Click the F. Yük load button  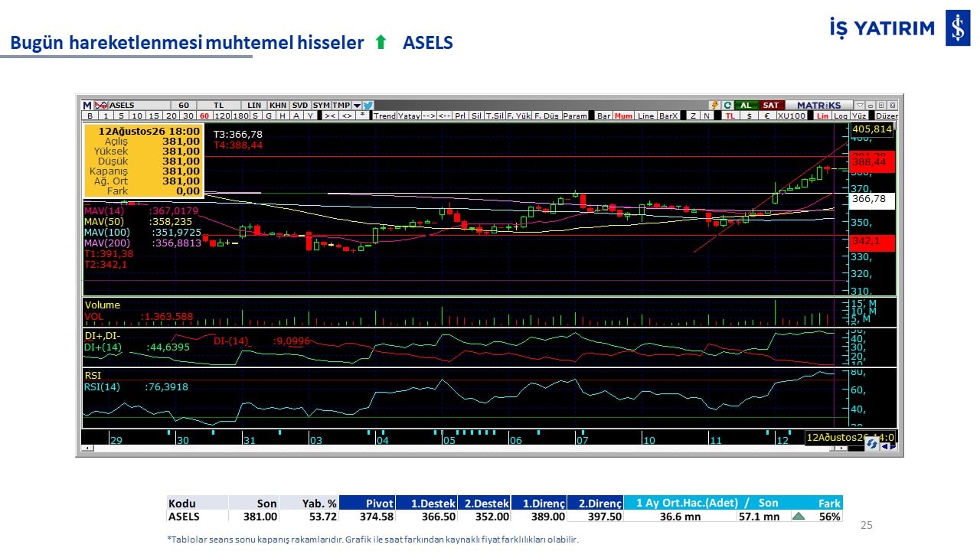tap(519, 116)
